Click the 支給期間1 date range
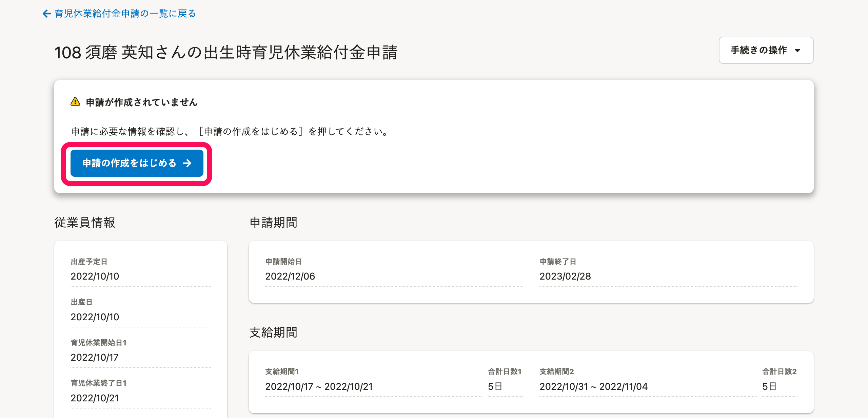This screenshot has width=868, height=418. 319,386
